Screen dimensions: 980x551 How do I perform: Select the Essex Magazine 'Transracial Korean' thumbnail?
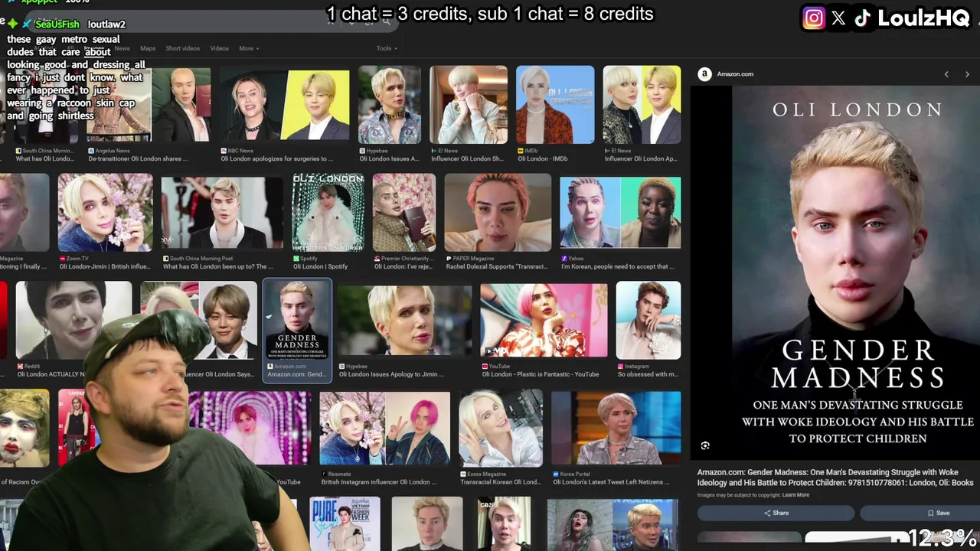point(501,429)
